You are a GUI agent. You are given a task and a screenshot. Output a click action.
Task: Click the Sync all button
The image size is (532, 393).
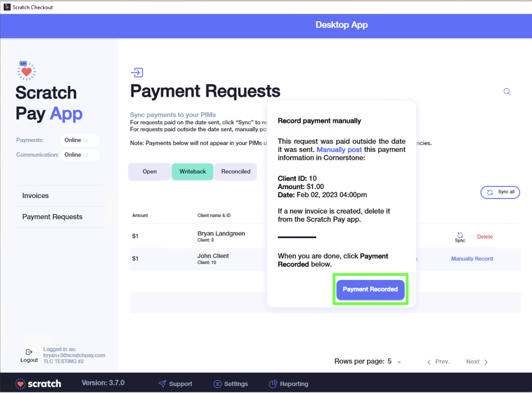[500, 192]
